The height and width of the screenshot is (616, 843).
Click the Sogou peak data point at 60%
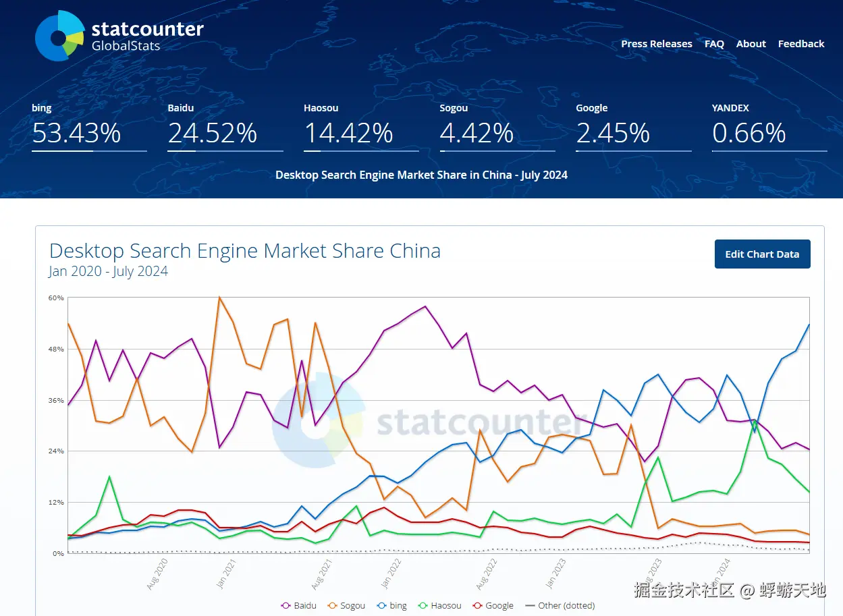219,298
